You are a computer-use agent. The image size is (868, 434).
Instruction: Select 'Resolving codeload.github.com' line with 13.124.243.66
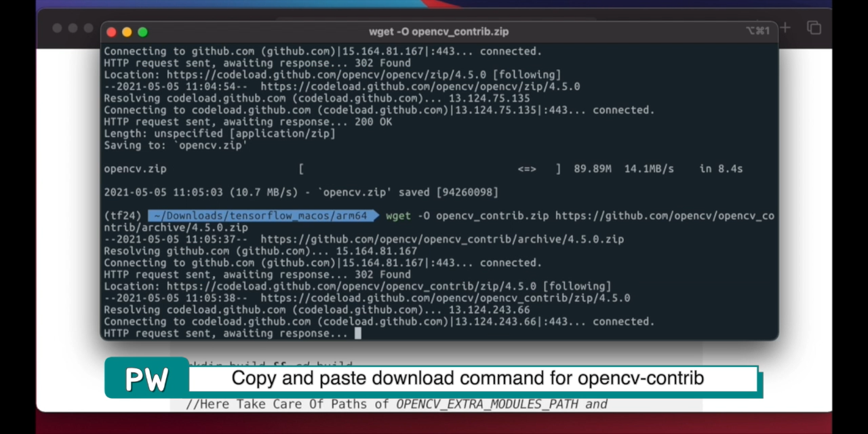click(317, 310)
